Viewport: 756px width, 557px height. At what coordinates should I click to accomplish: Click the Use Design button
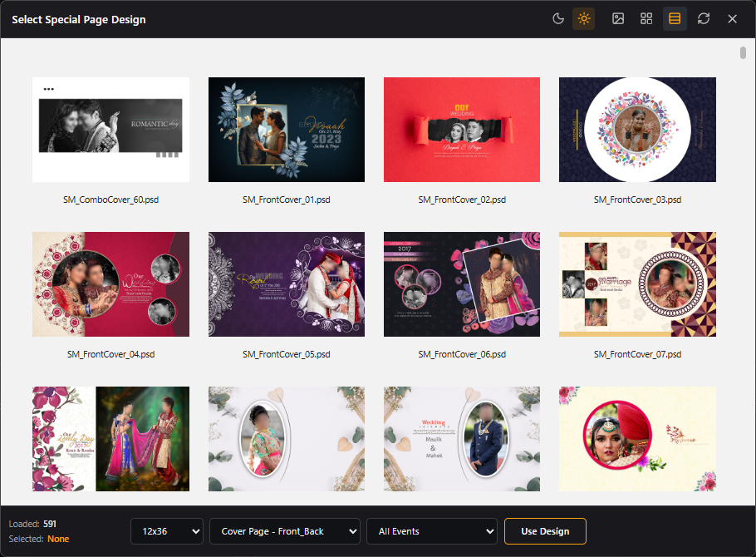pos(545,531)
